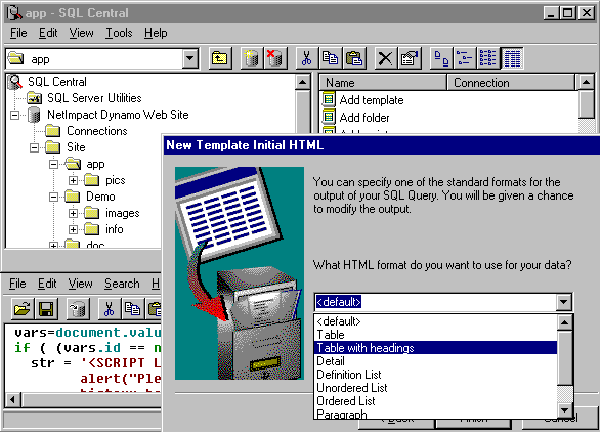The height and width of the screenshot is (433, 600).
Task: Choose 'Table with headings' format option
Action: tap(365, 348)
